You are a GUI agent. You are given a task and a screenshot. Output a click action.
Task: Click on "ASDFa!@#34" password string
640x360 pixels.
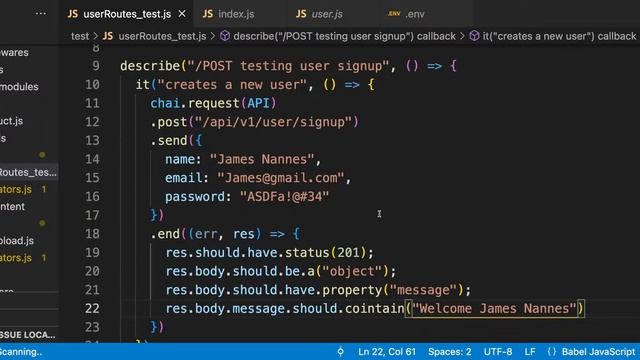[284, 197]
